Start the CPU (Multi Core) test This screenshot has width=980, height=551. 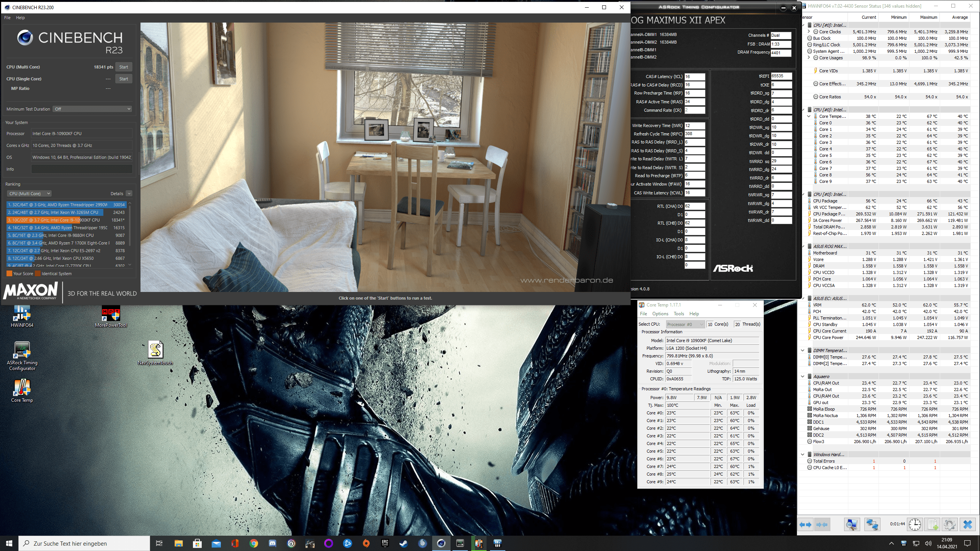124,67
